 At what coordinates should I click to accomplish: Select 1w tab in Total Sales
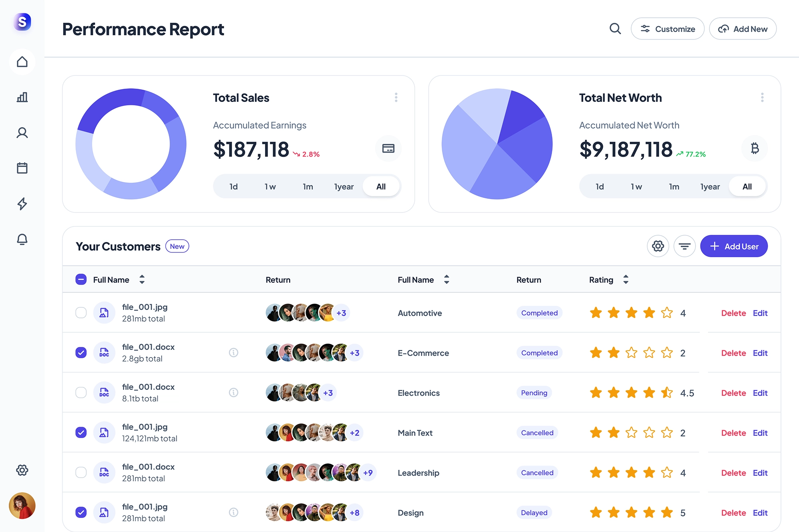pos(270,187)
